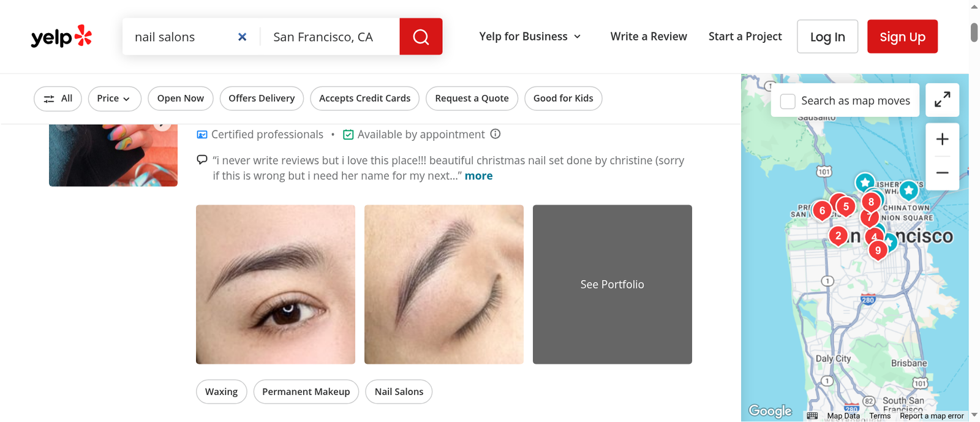Clear the nail salons search text
The image size is (980, 422).
[243, 37]
